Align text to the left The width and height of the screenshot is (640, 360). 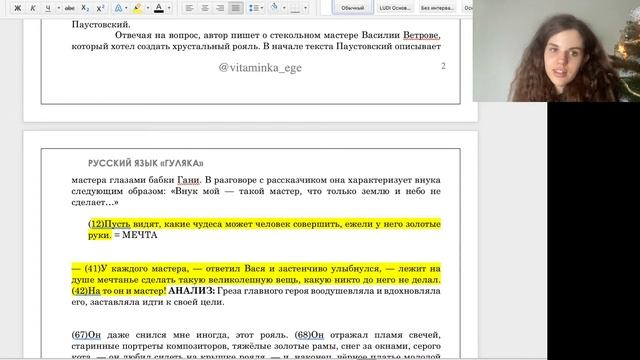coord(189,8)
